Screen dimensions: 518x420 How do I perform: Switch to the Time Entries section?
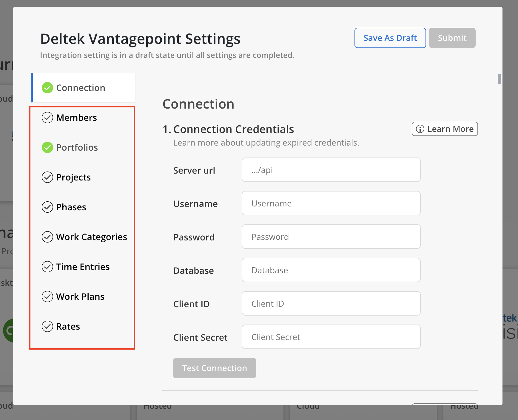[x=83, y=267]
